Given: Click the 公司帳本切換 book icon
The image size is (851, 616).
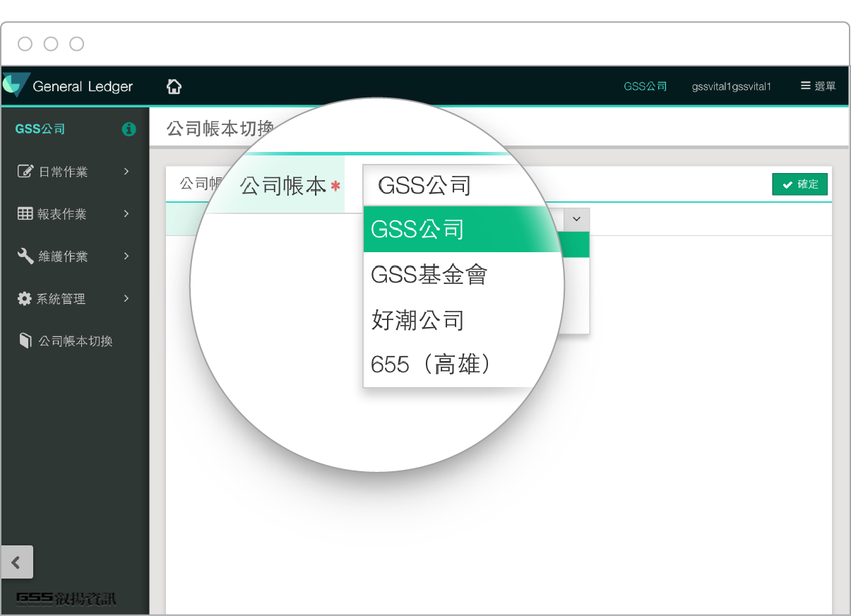Looking at the screenshot, I should coord(25,340).
